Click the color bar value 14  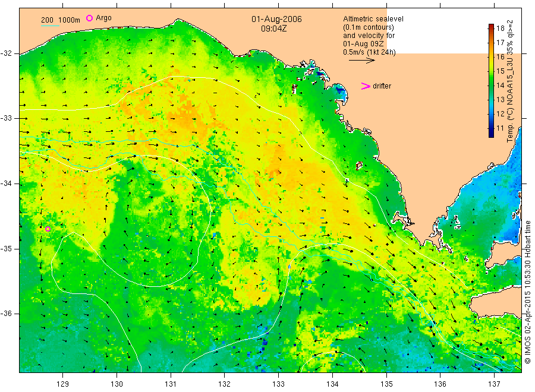click(500, 85)
